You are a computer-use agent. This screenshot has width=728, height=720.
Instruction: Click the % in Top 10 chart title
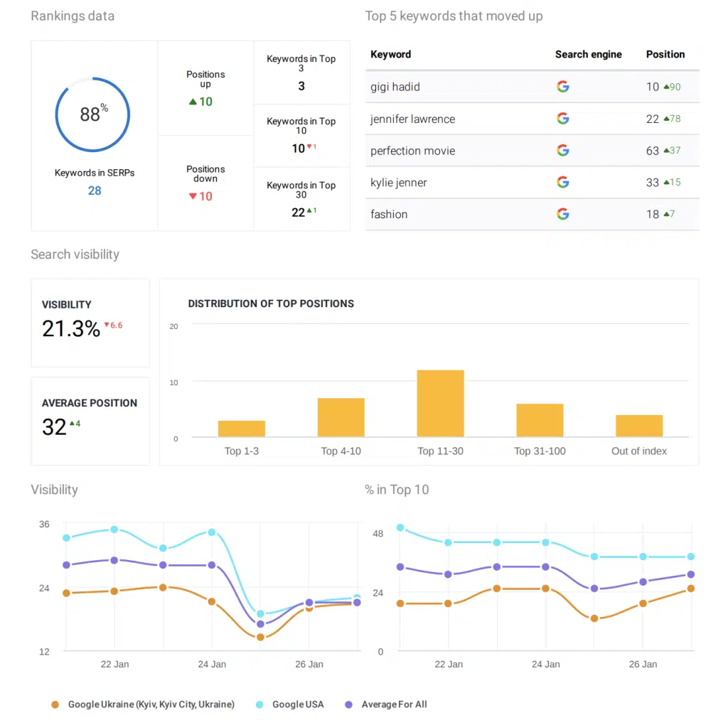tap(397, 490)
